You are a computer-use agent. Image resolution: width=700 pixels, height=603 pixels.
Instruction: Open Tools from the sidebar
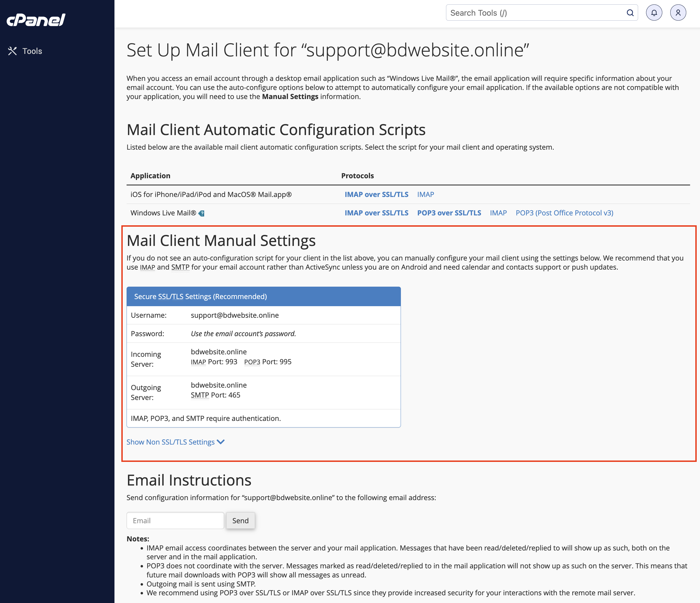32,51
